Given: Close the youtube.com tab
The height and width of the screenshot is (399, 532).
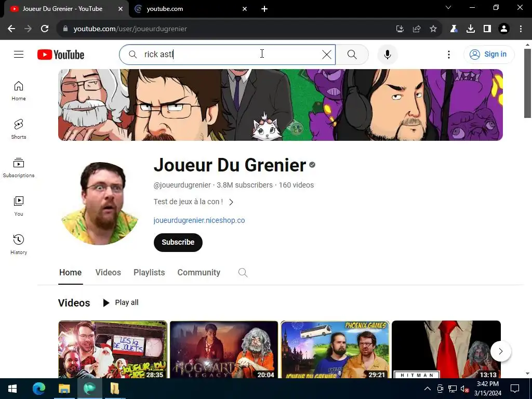Looking at the screenshot, I should [x=245, y=9].
